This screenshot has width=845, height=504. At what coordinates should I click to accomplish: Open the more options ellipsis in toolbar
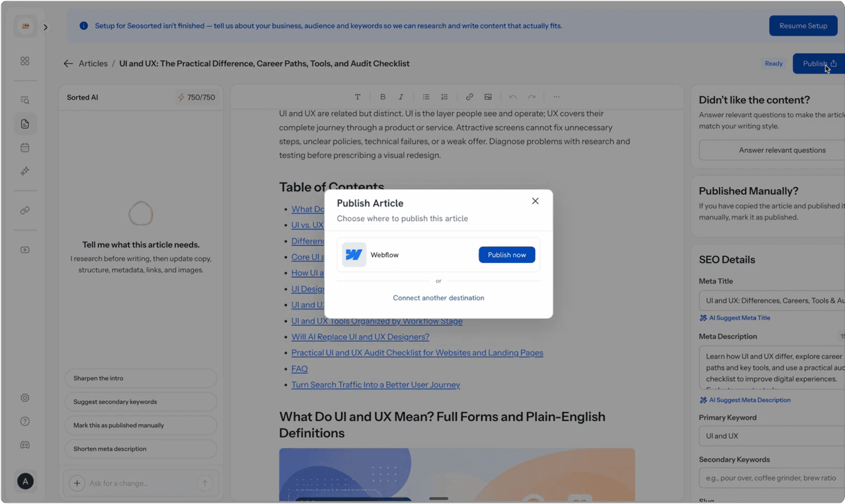click(x=556, y=97)
